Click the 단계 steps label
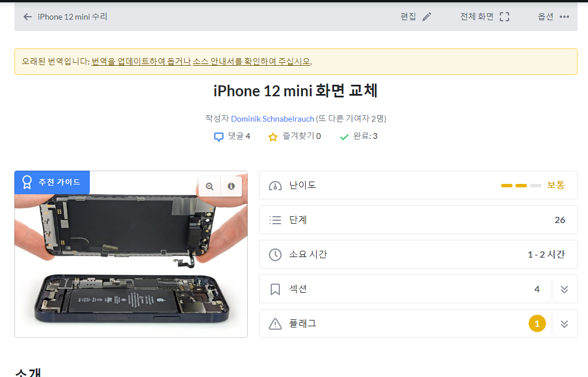This screenshot has height=377, width=588. coord(298,220)
